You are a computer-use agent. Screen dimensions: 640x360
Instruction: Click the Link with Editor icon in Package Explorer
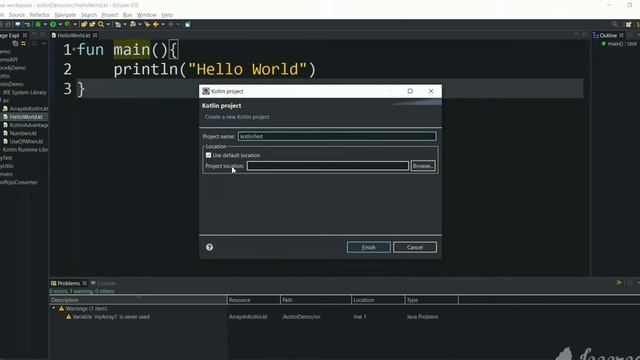click(x=23, y=43)
